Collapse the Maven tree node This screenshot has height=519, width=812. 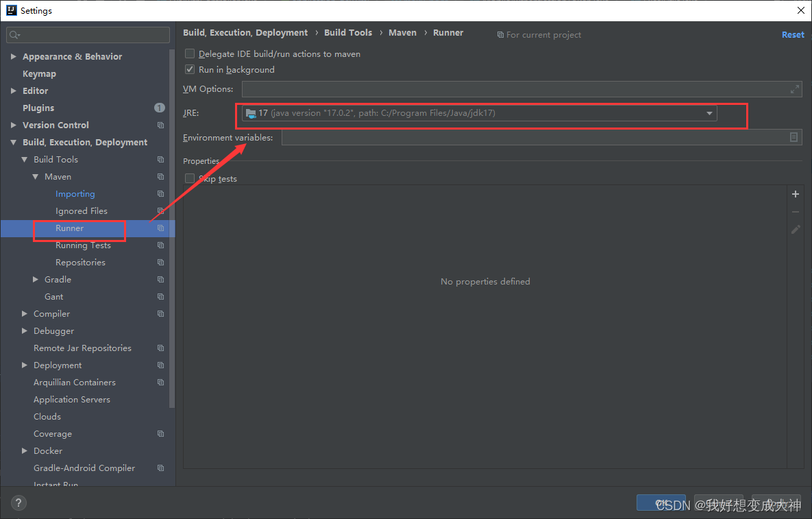[x=36, y=176]
